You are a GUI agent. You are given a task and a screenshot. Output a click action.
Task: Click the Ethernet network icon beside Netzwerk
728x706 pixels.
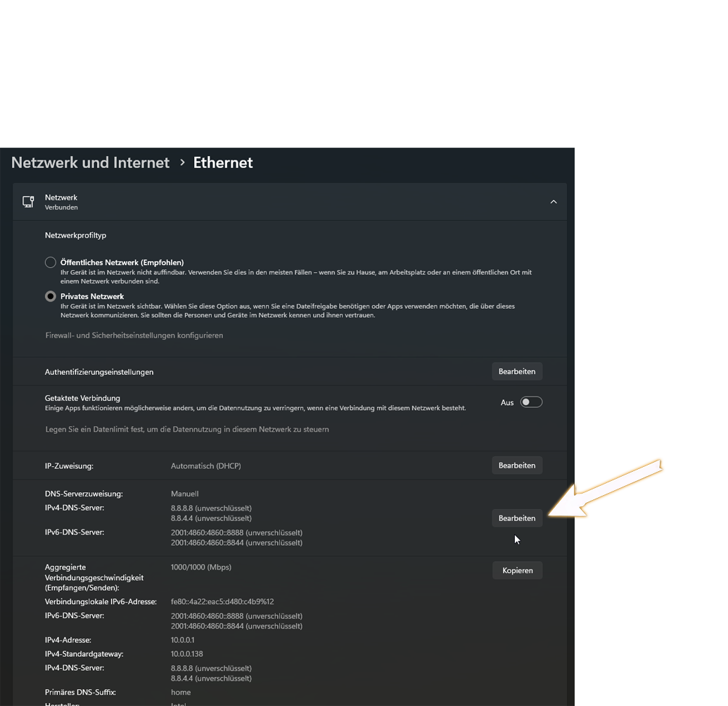point(28,202)
